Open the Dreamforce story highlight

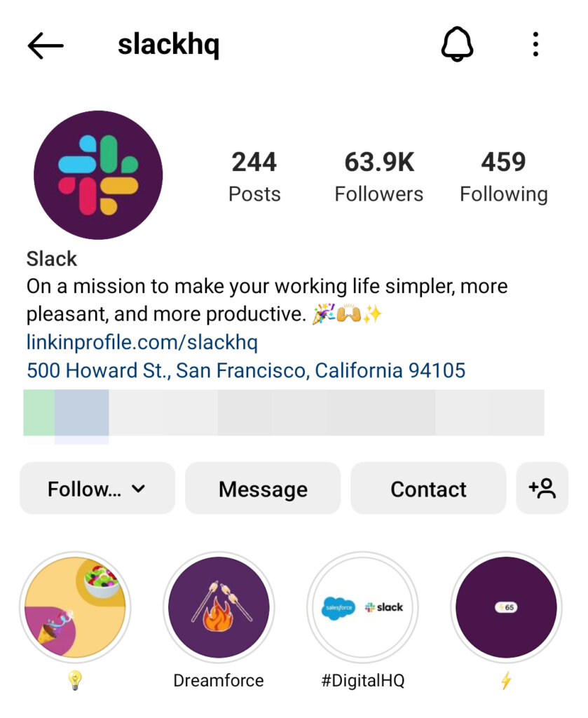pyautogui.click(x=218, y=608)
